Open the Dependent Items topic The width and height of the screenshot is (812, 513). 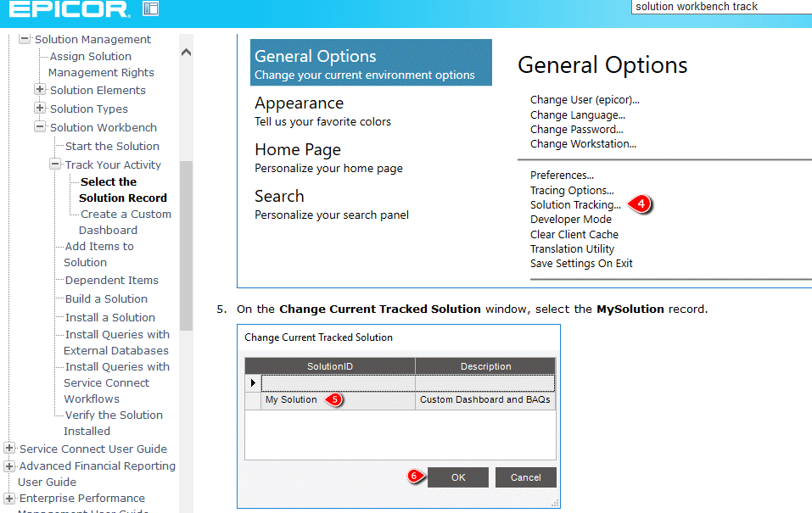pyautogui.click(x=111, y=280)
